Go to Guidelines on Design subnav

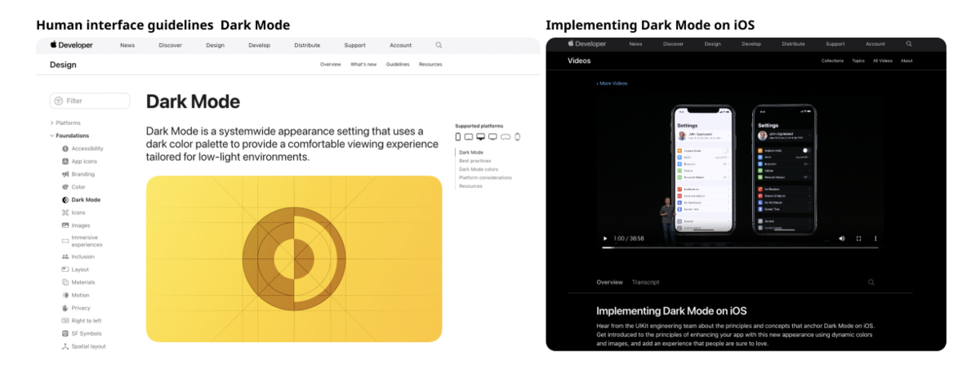click(398, 64)
